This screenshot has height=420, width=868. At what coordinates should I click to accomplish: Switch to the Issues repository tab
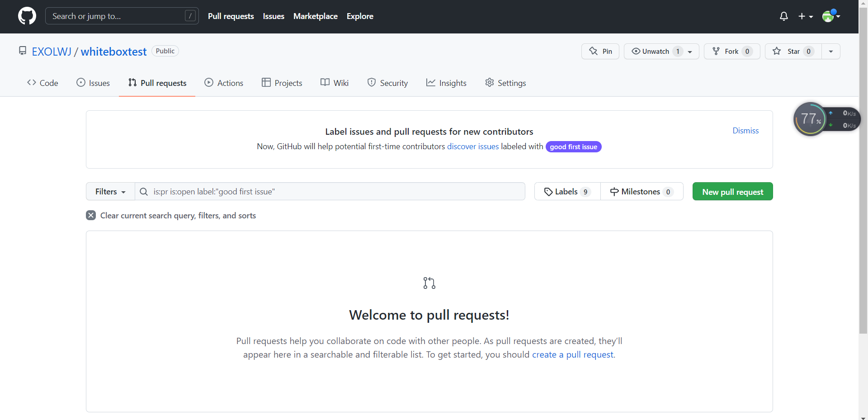[93, 83]
